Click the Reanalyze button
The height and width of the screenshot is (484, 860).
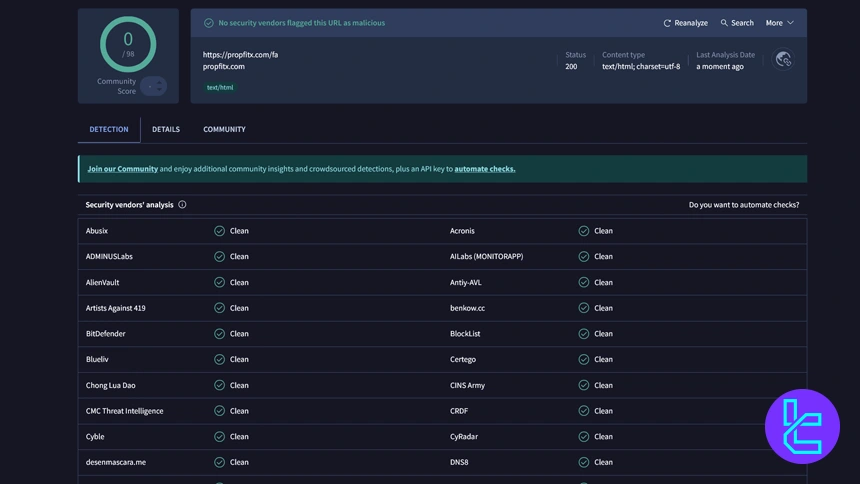pyautogui.click(x=686, y=23)
